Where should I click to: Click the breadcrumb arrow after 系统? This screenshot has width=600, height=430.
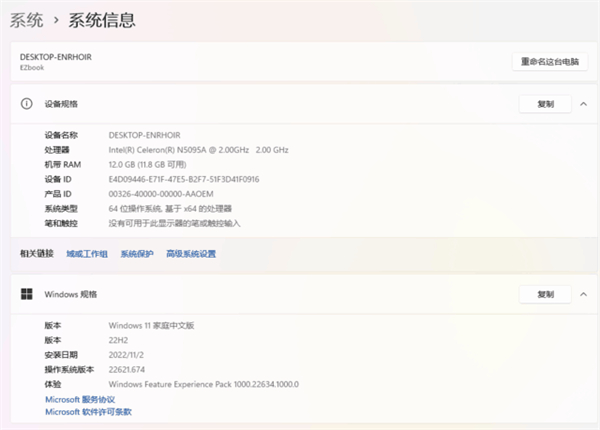56,20
